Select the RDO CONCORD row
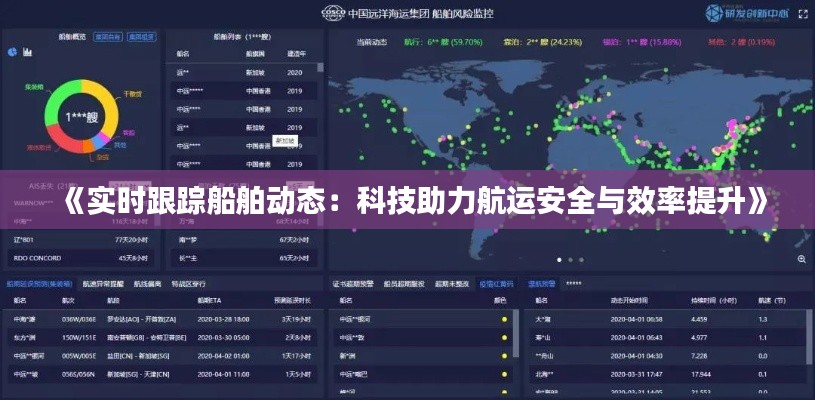Screen dimensions: 815x400 81,258
